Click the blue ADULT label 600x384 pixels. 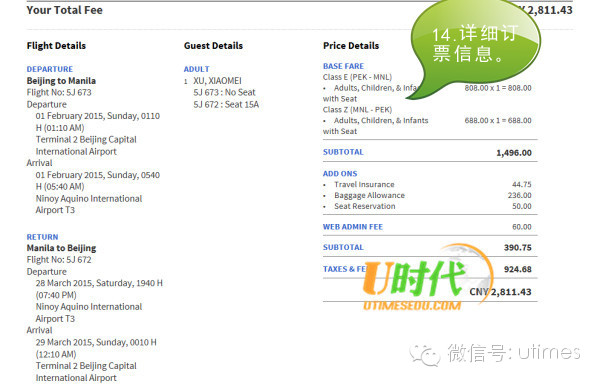(197, 69)
